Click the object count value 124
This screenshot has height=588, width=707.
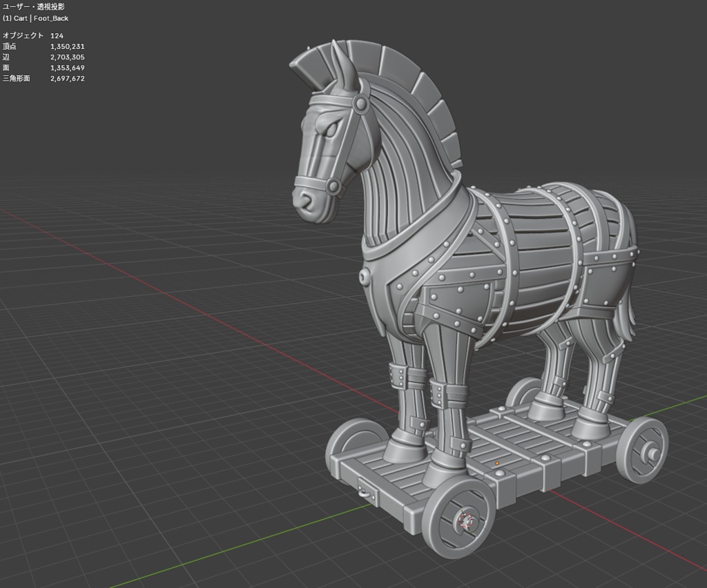[57, 36]
